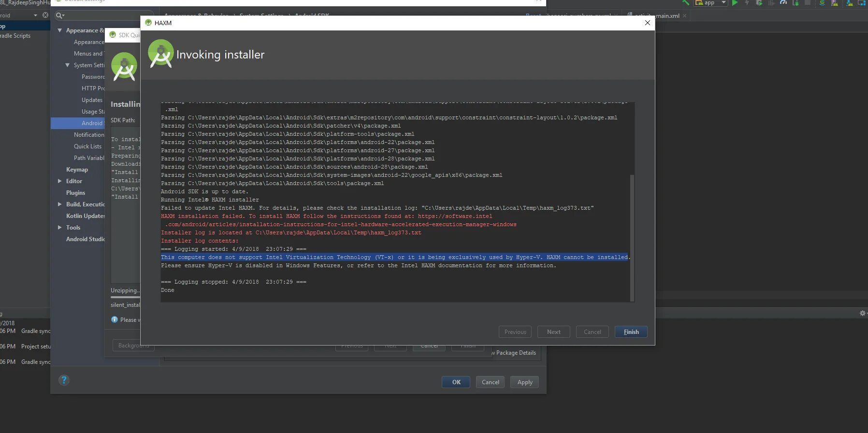The image size is (868, 433).
Task: Click the green Run app icon
Action: pos(735,3)
